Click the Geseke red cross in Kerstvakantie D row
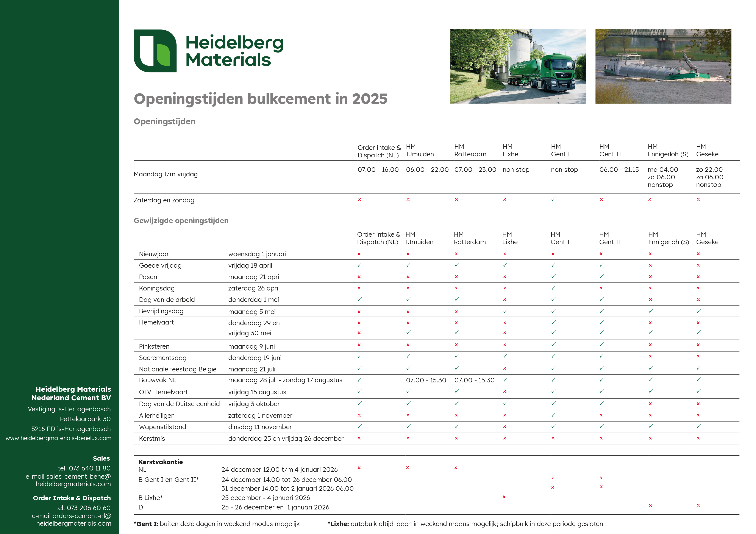 (698, 505)
